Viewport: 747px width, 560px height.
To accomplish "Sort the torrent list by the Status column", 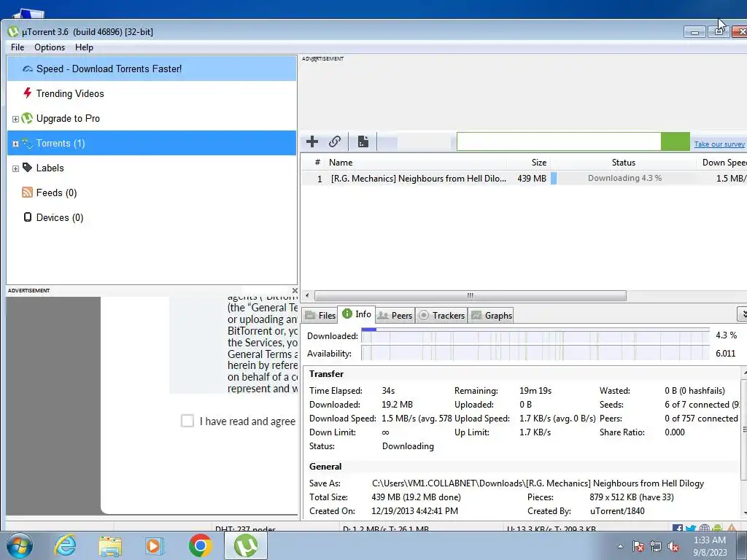I will pos(623,163).
